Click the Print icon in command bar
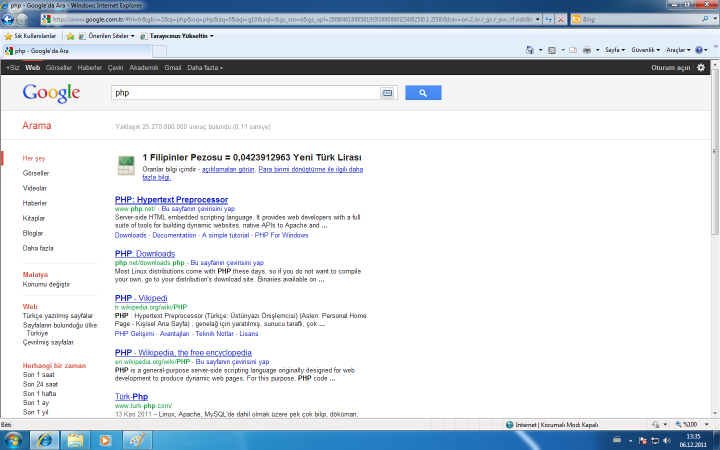 (x=587, y=49)
